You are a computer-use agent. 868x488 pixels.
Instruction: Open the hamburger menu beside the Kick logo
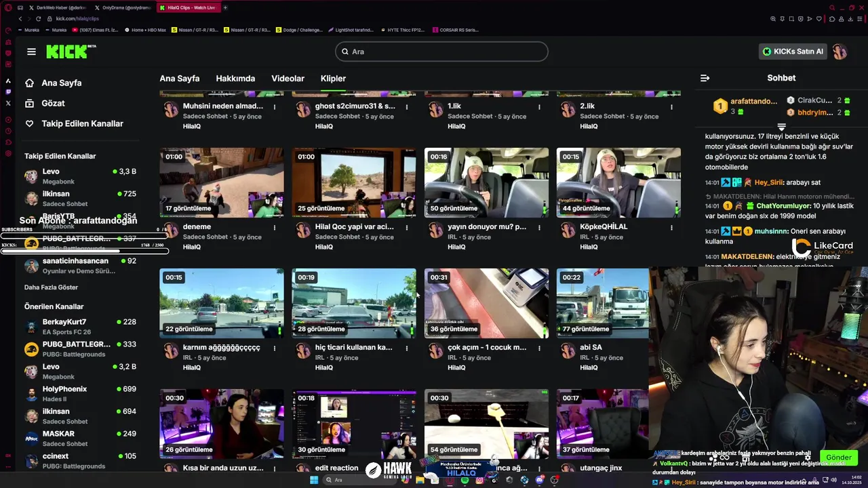click(x=31, y=52)
